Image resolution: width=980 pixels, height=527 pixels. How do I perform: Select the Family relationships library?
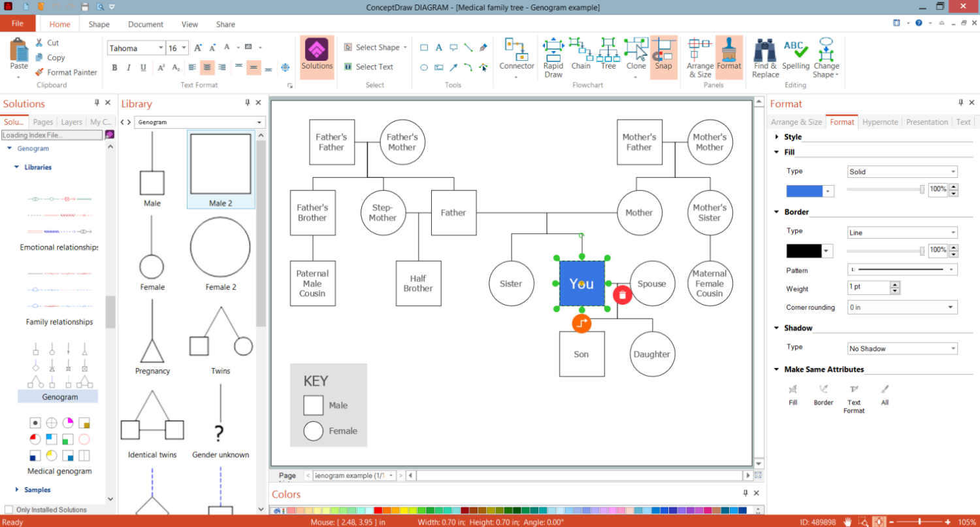coord(59,296)
